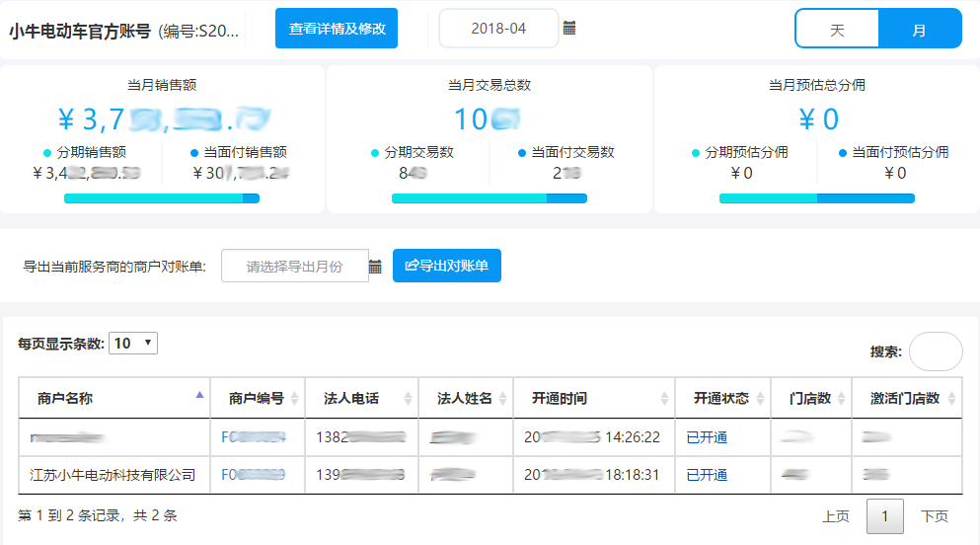Screen dimensions: 980x545
Task: Sort by the 门店数 column header
Action: [x=811, y=398]
